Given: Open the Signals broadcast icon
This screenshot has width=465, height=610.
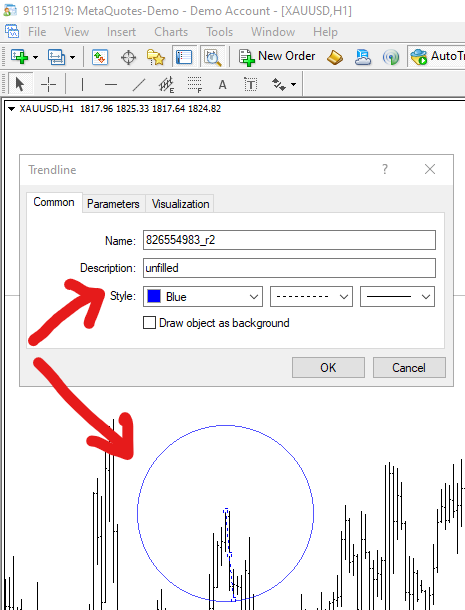Looking at the screenshot, I should [391, 57].
